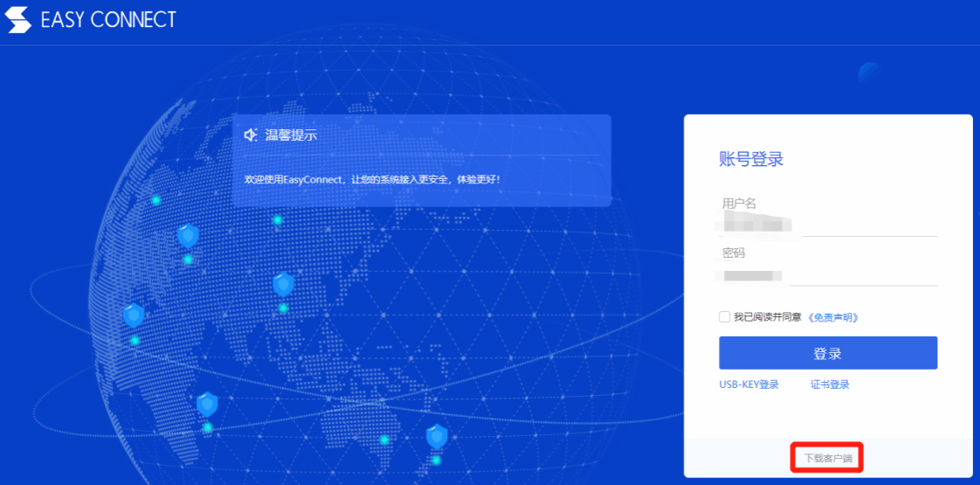
Task: Focus the 用户名 username input field
Action: 828,225
